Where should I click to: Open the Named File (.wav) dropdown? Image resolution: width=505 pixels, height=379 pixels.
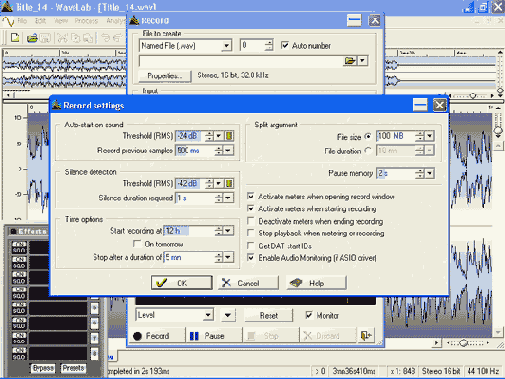(x=227, y=45)
